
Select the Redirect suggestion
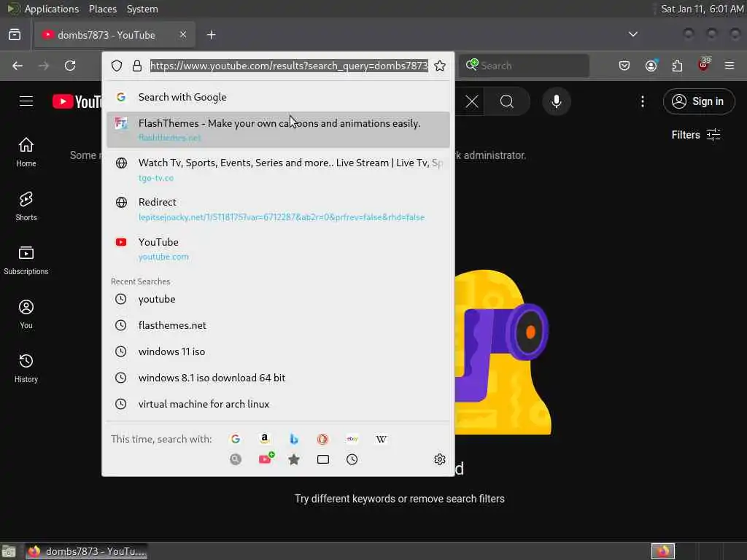coord(278,209)
